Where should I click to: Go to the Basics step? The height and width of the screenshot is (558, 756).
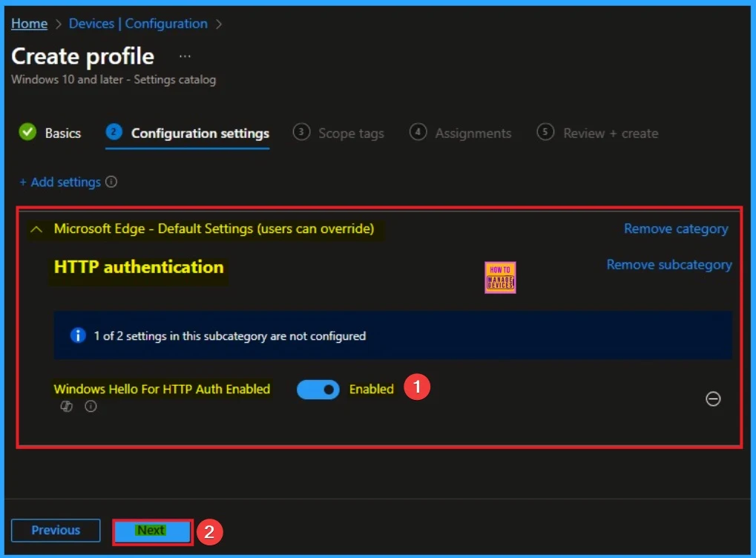pos(50,134)
